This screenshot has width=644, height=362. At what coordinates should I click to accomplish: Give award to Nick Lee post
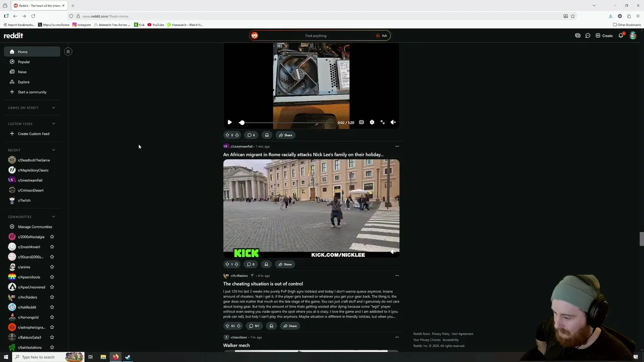click(266, 264)
